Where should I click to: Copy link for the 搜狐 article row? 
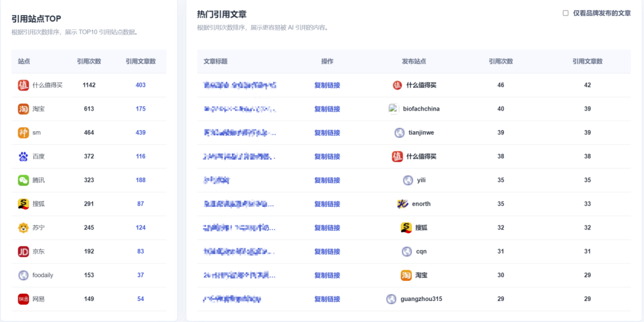pos(327,228)
